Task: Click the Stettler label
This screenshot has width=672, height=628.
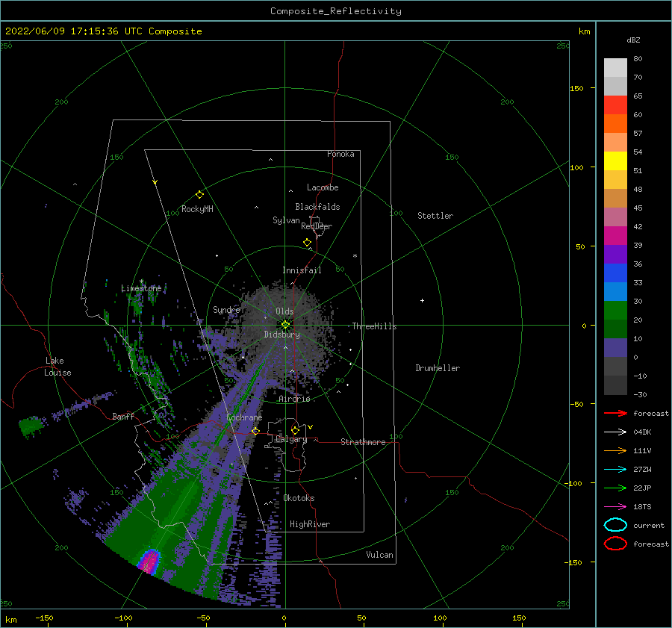Action: 435,216
